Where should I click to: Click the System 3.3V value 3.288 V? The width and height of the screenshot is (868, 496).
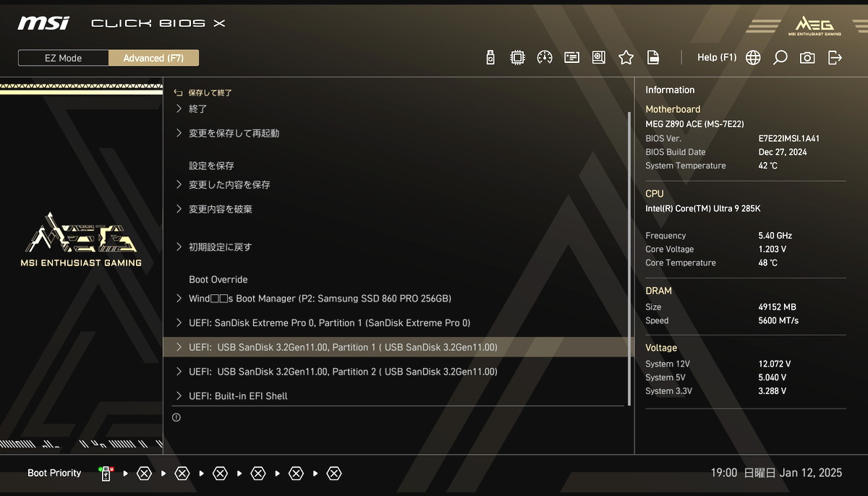coord(772,391)
